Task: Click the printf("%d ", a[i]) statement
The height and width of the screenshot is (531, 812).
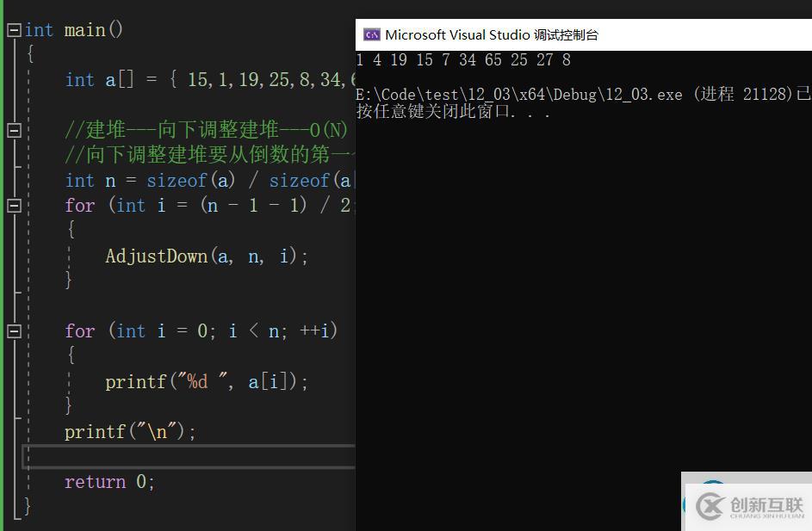Action: [206, 381]
